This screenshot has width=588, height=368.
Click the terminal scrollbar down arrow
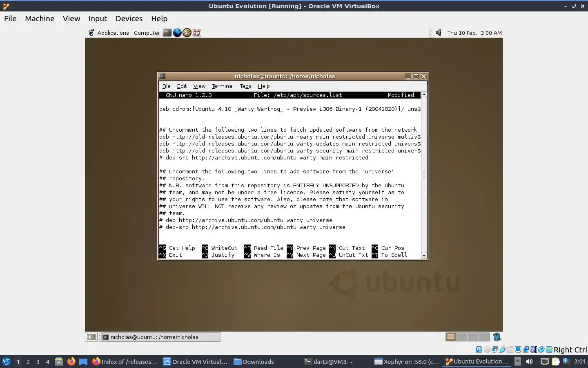[424, 256]
